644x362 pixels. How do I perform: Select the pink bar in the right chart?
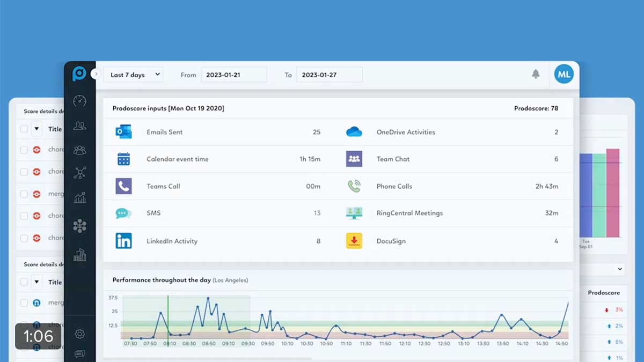[x=613, y=193]
